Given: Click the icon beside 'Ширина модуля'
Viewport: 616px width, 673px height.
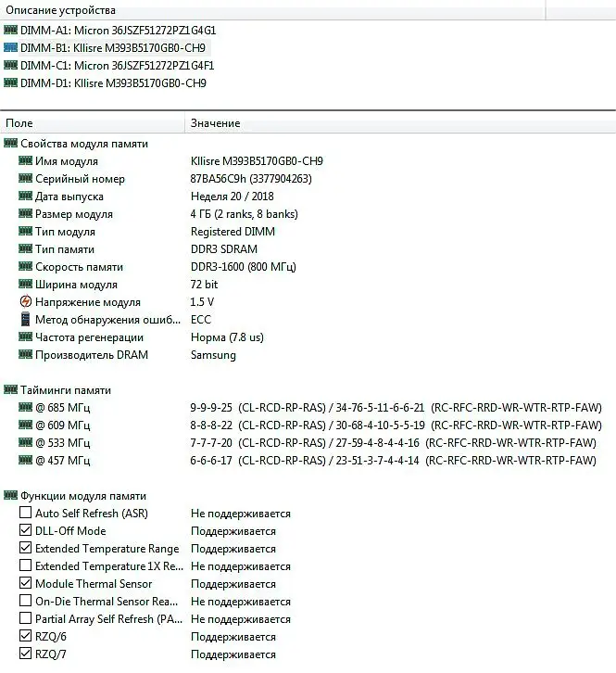Looking at the screenshot, I should point(25,285).
